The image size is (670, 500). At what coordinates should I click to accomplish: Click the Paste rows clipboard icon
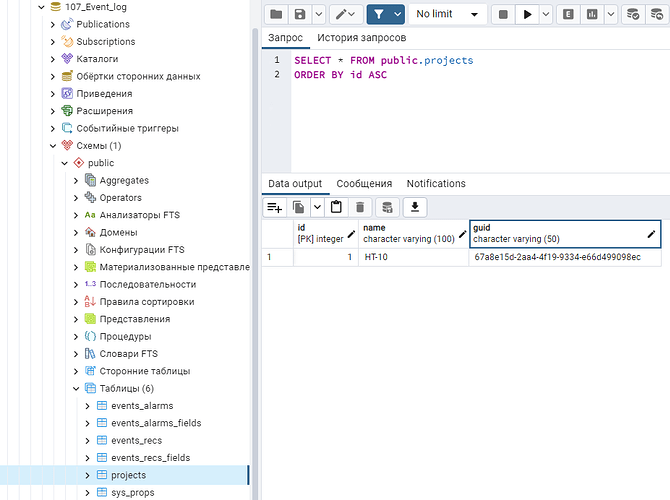336,207
